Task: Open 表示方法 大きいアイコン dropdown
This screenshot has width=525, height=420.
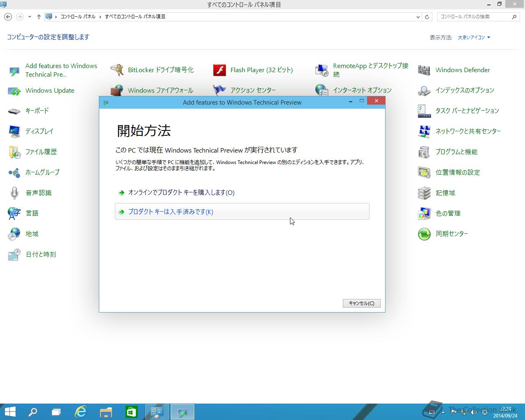Action: (x=474, y=37)
